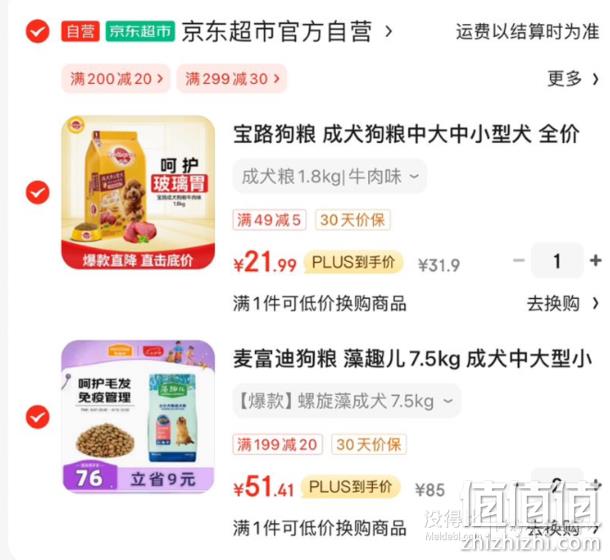Uncheck the 京东超市官方自营 store checkbox

(x=37, y=32)
